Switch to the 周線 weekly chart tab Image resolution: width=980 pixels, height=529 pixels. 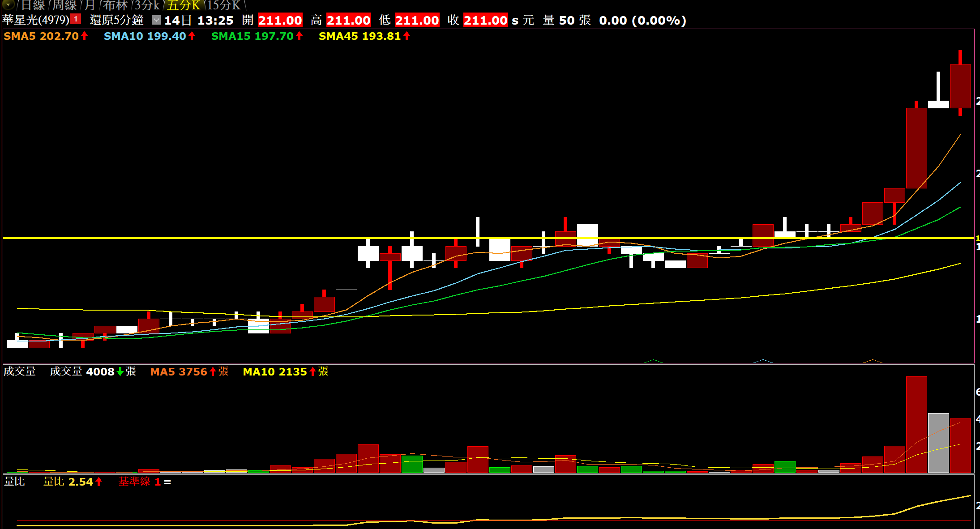64,5
